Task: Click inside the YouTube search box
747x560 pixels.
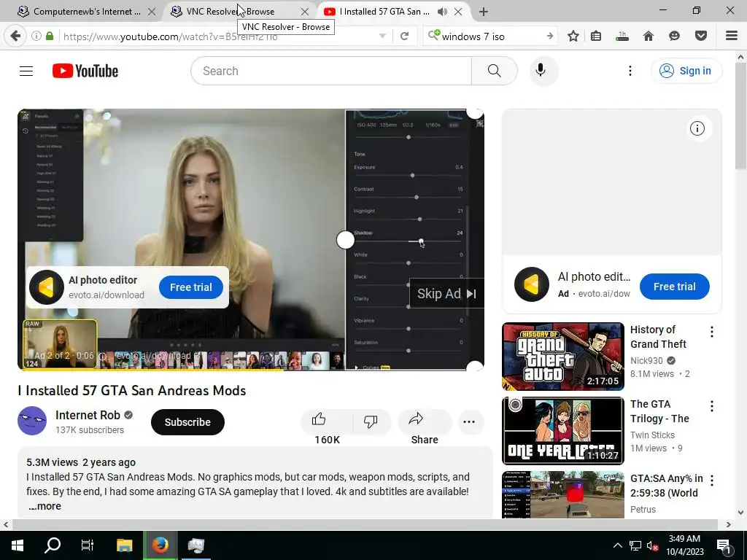Action: pyautogui.click(x=331, y=71)
